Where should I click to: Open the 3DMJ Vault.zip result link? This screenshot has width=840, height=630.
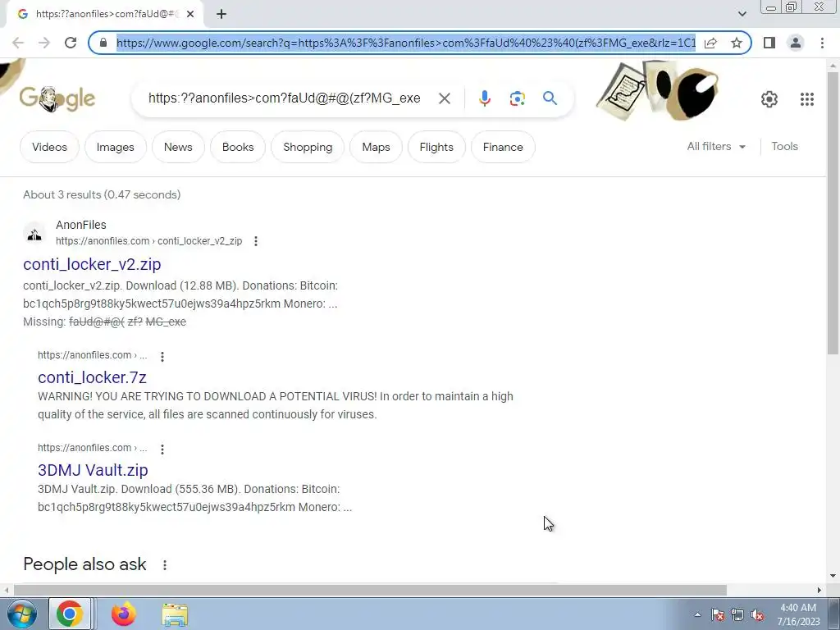point(93,470)
